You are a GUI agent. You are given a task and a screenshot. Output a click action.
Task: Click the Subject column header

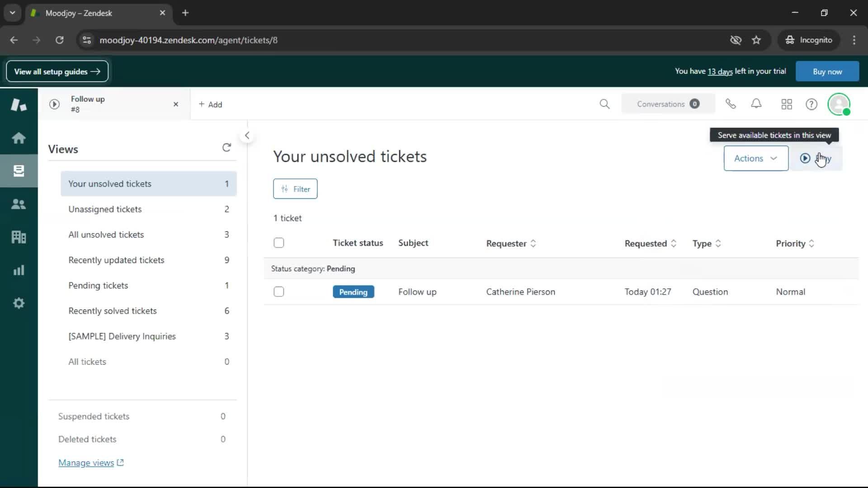tap(413, 243)
